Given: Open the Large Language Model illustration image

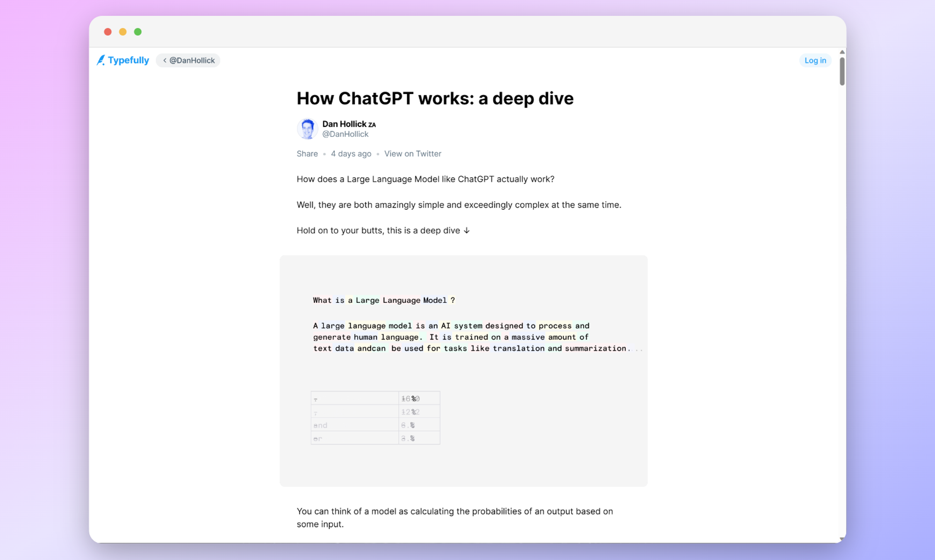Looking at the screenshot, I should pyautogui.click(x=463, y=371).
